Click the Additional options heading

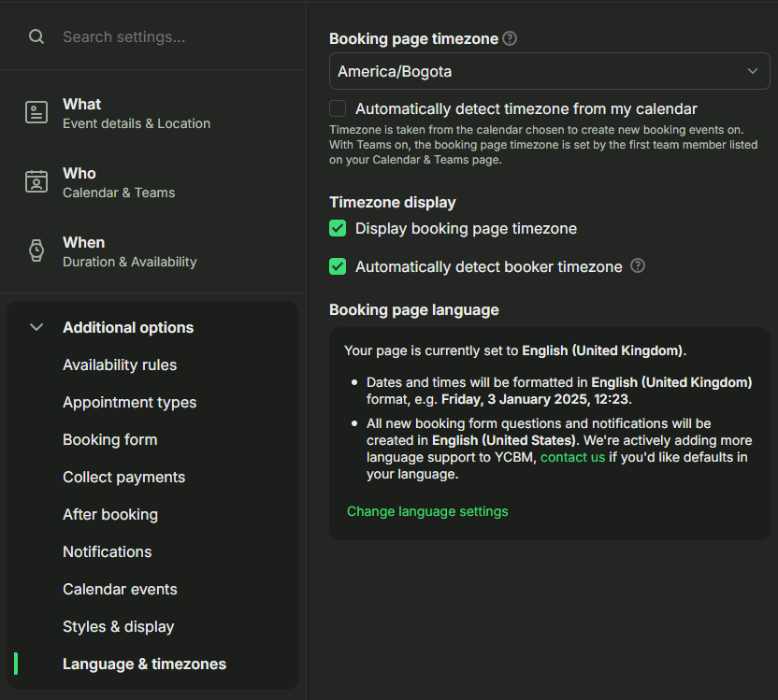coord(128,328)
